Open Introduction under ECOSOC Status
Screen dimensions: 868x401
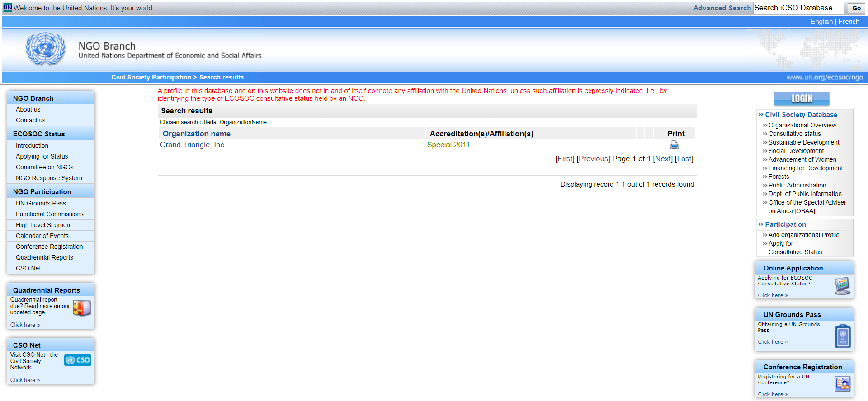[32, 145]
